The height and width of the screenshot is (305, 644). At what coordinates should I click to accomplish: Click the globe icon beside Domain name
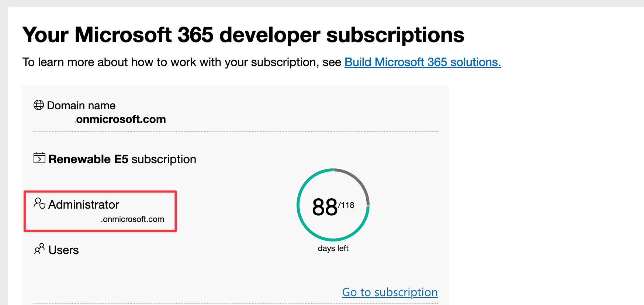tap(39, 105)
